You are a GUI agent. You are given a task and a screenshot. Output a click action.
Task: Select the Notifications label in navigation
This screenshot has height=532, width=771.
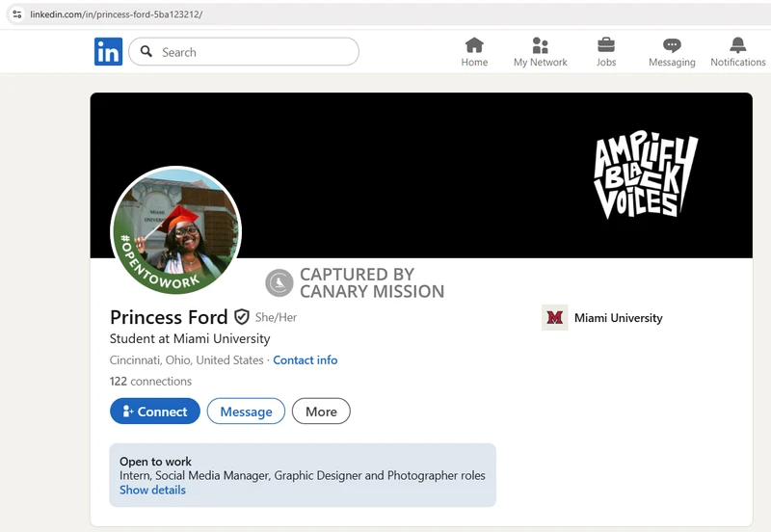(737, 63)
